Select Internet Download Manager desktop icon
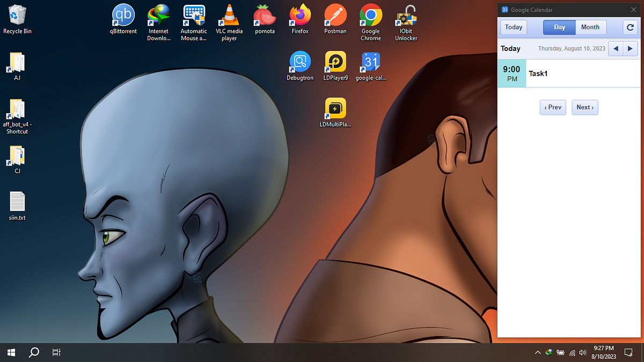The image size is (644, 362). [x=158, y=23]
